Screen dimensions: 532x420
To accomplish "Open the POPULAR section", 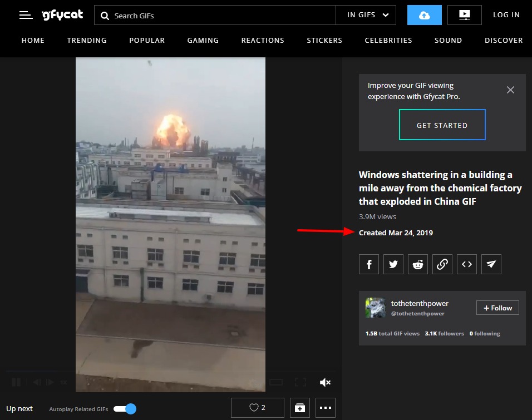I will point(147,41).
